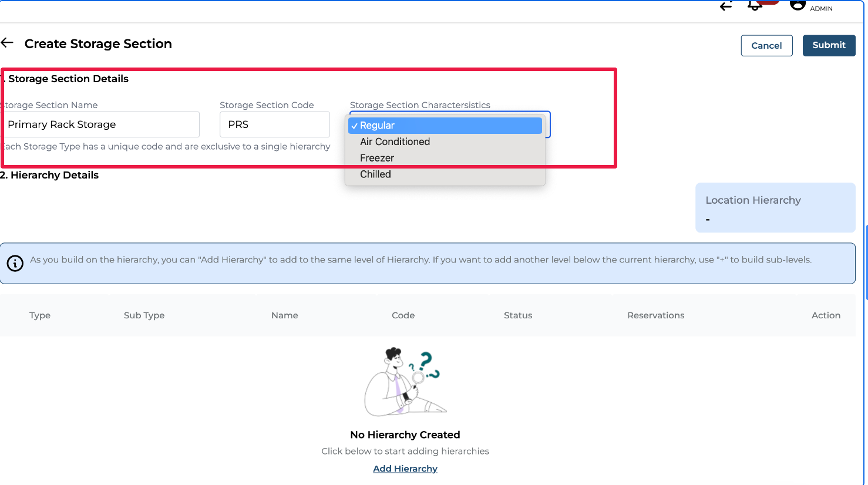Click the Storage Section Code input
Image resolution: width=868 pixels, height=485 pixels.
[x=274, y=124]
